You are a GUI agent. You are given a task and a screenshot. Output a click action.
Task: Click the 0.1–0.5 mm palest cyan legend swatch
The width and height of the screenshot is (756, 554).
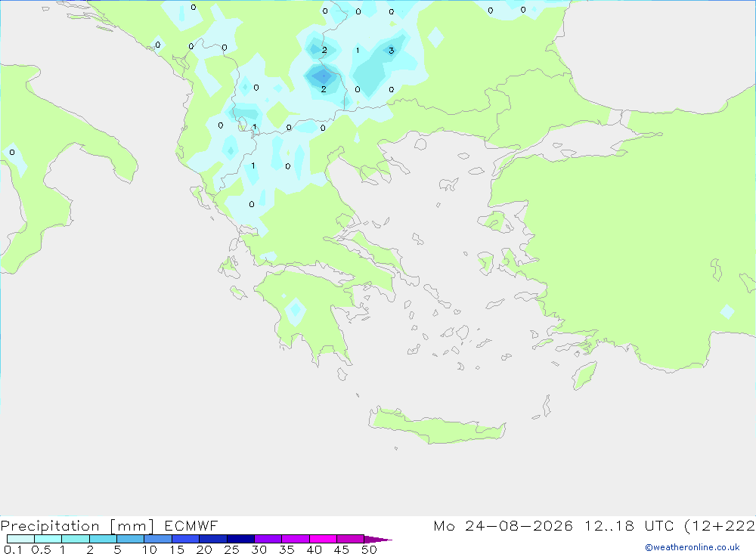coord(20,539)
